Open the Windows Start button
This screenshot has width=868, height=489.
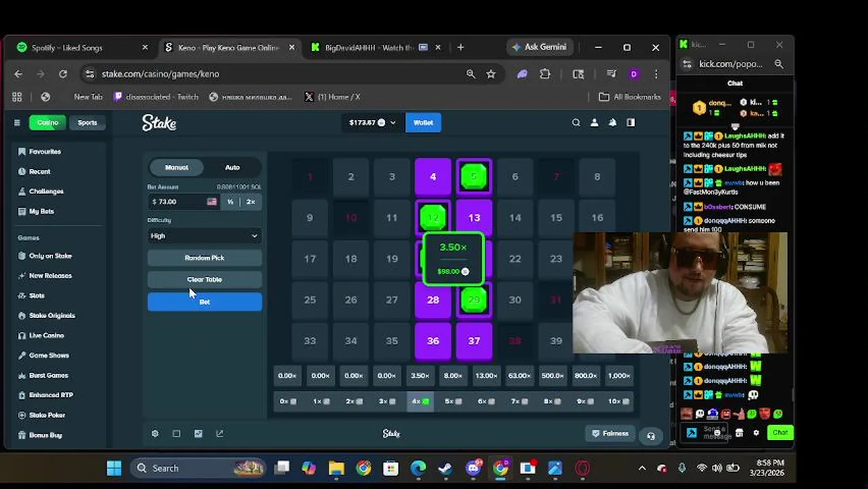114,468
